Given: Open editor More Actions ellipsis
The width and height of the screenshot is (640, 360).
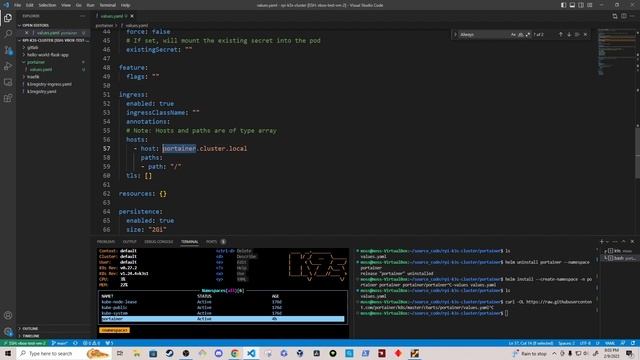Looking at the screenshot, I should click(633, 16).
